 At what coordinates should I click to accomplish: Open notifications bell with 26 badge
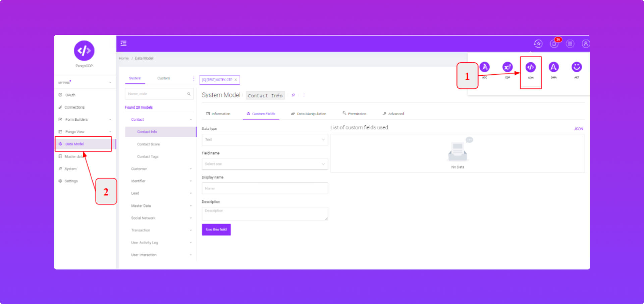(x=554, y=44)
